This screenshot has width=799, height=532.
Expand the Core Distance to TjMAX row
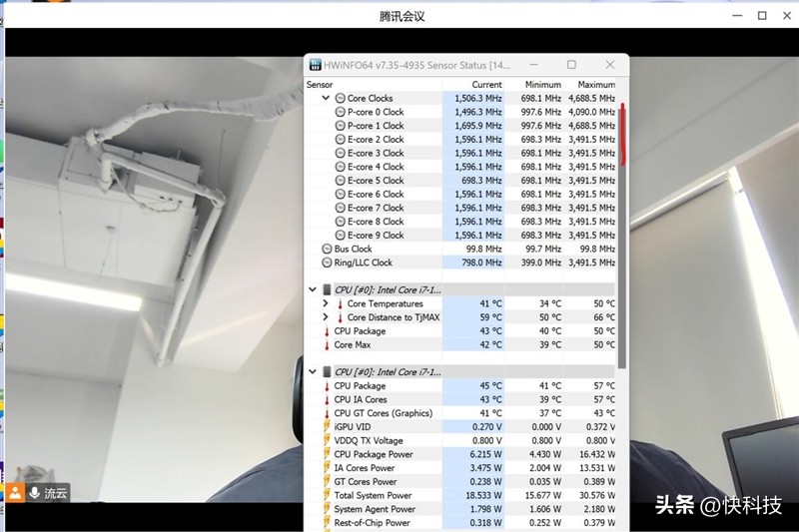pyautogui.click(x=326, y=316)
